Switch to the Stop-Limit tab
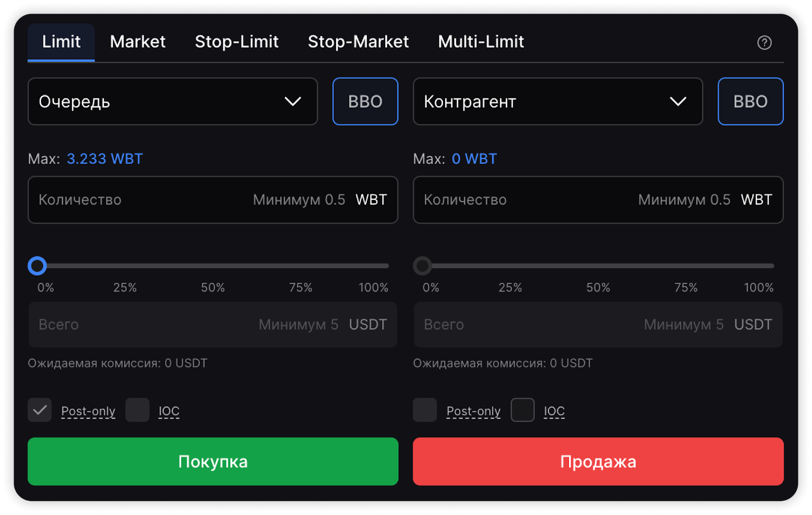Viewport: 812px width, 515px height. point(236,42)
